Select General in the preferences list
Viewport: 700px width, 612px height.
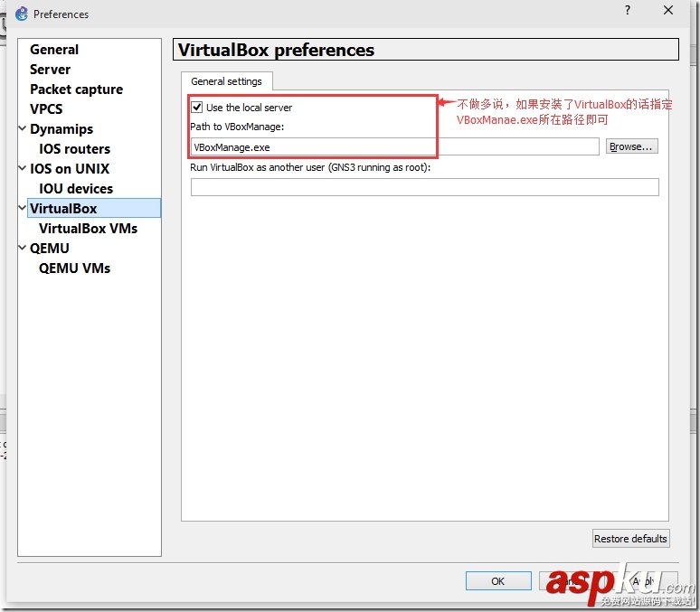(54, 50)
